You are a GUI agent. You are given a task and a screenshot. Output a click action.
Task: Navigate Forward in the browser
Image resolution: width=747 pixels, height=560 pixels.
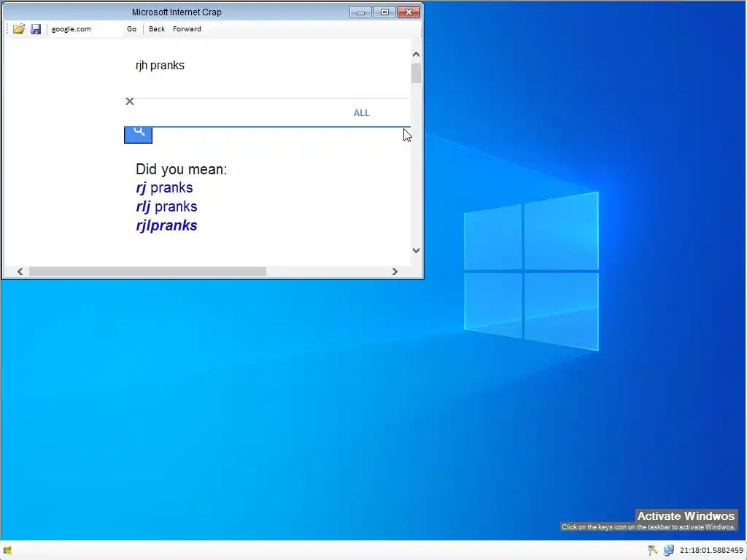tap(187, 29)
